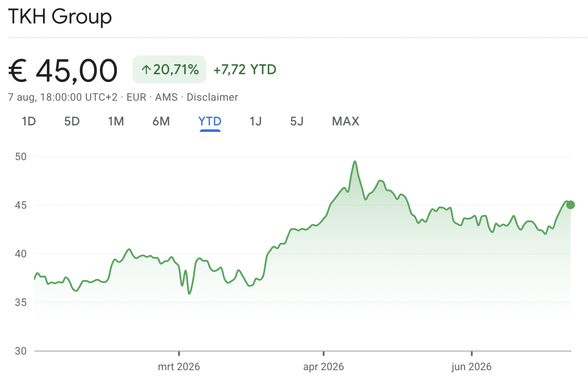This screenshot has height=381, width=588.
Task: Switch to the 1J range tab
Action: (256, 122)
